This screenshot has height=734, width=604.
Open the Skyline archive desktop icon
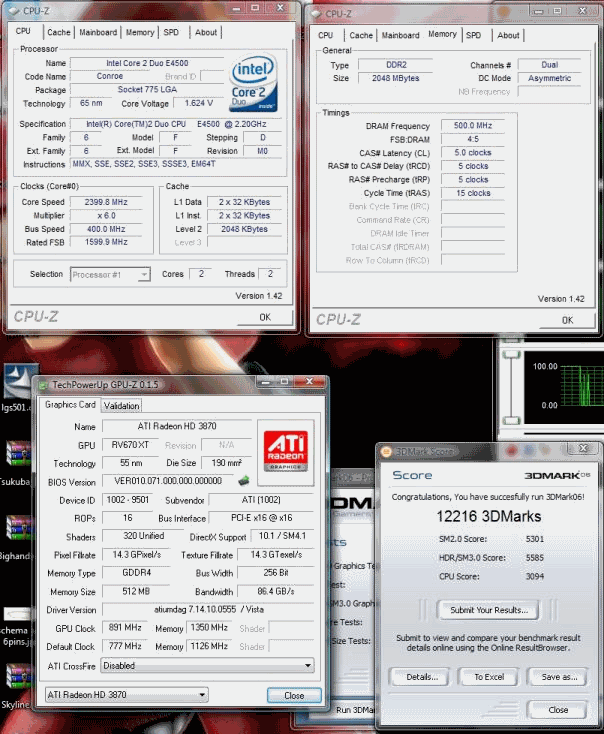coord(17,685)
